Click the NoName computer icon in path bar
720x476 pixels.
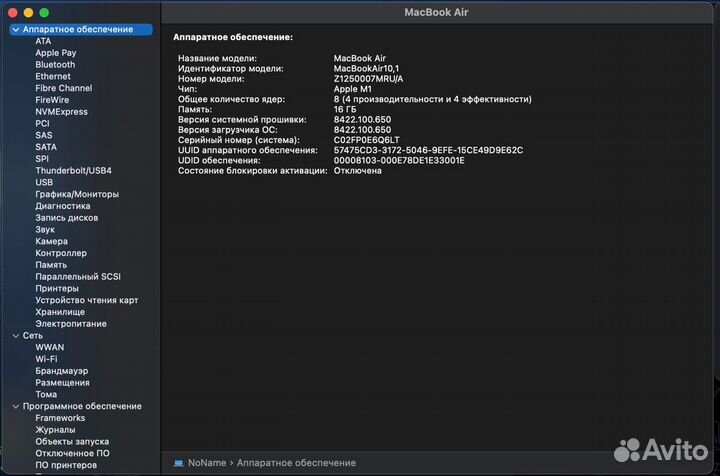178,463
